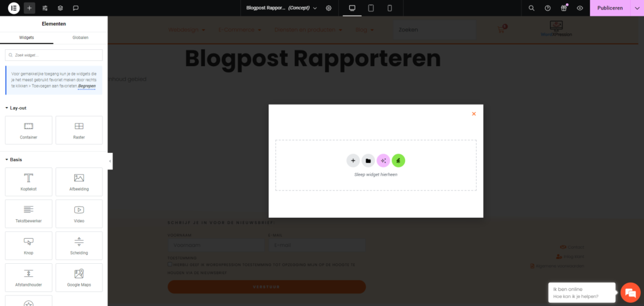
Task: Switch to desktop view
Action: 352,8
